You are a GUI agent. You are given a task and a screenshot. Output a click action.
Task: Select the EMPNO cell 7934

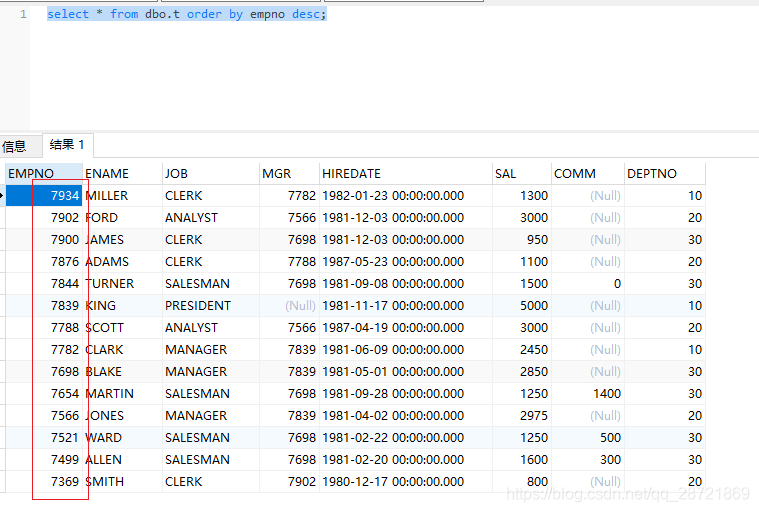point(44,196)
